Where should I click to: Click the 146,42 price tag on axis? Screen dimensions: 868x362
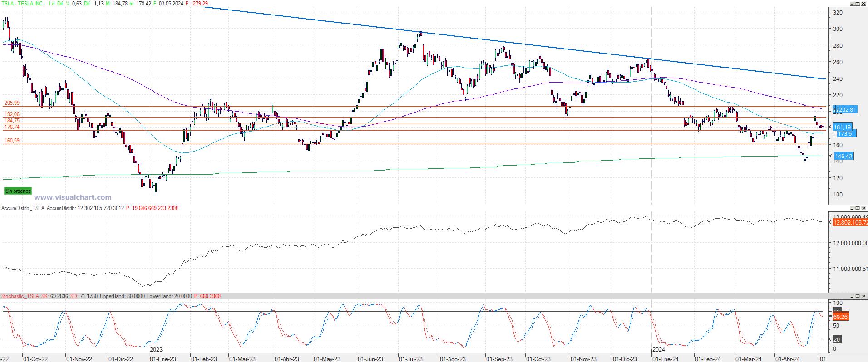coord(843,156)
